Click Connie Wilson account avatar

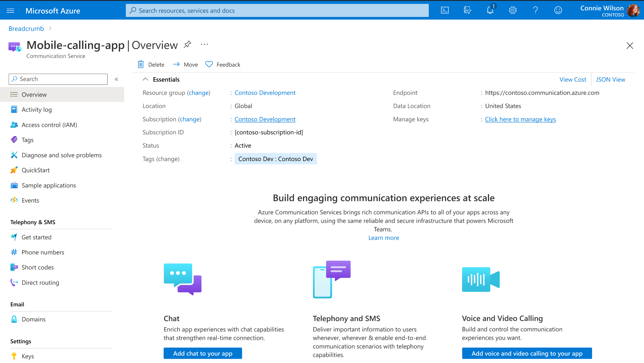633,11
